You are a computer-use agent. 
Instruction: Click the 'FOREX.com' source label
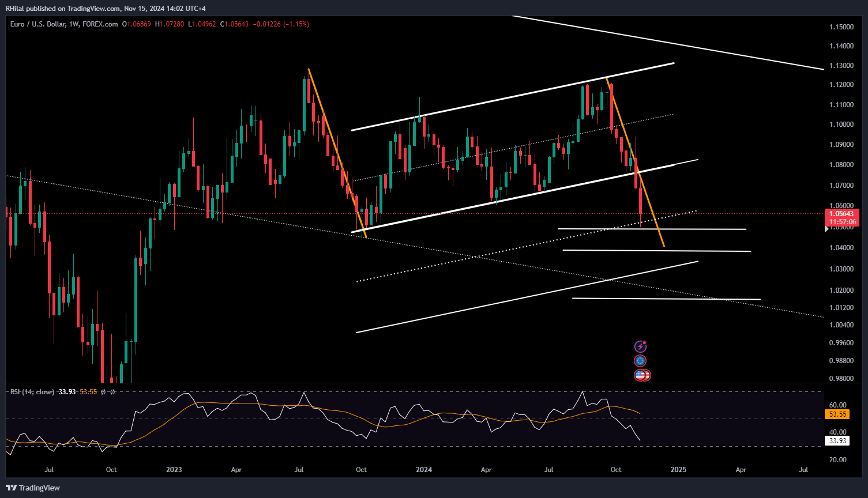pos(100,24)
